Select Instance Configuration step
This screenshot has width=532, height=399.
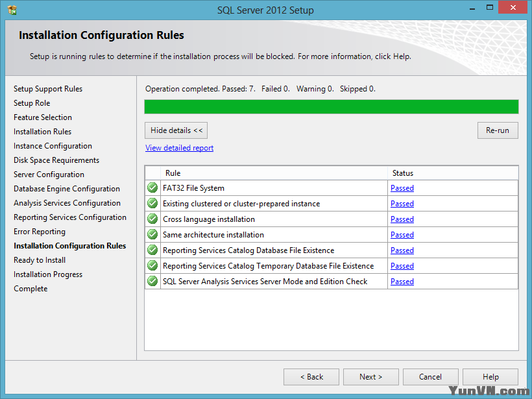point(53,146)
